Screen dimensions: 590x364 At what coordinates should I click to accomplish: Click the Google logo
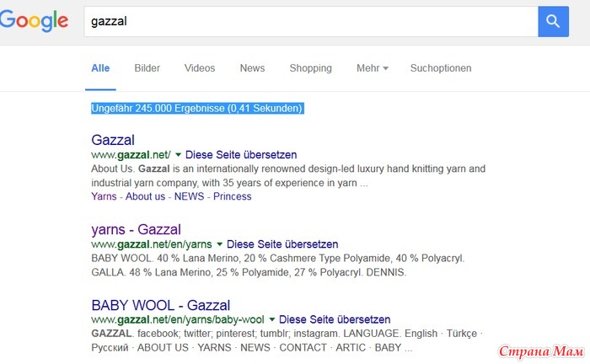(34, 21)
